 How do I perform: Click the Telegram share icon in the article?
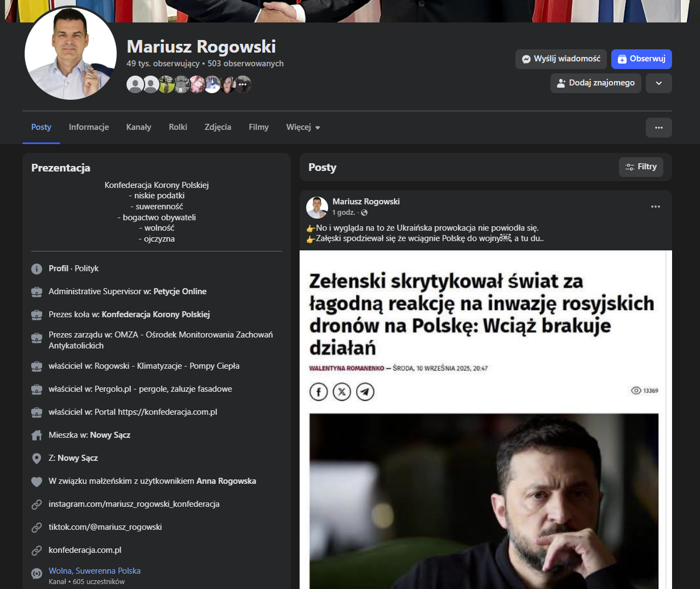click(x=365, y=392)
